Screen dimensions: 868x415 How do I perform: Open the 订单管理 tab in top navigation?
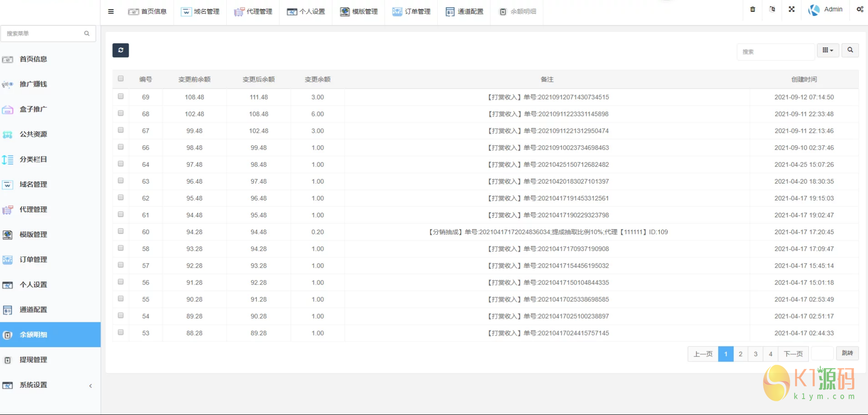click(411, 11)
